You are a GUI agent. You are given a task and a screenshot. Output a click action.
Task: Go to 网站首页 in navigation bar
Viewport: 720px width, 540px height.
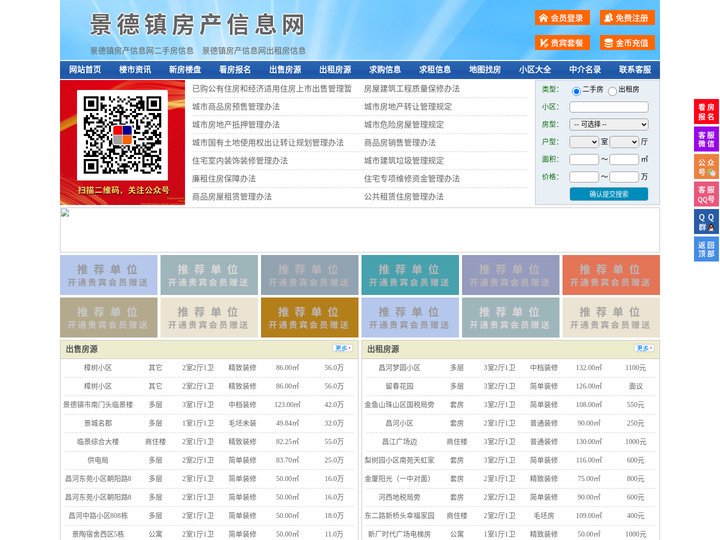85,70
